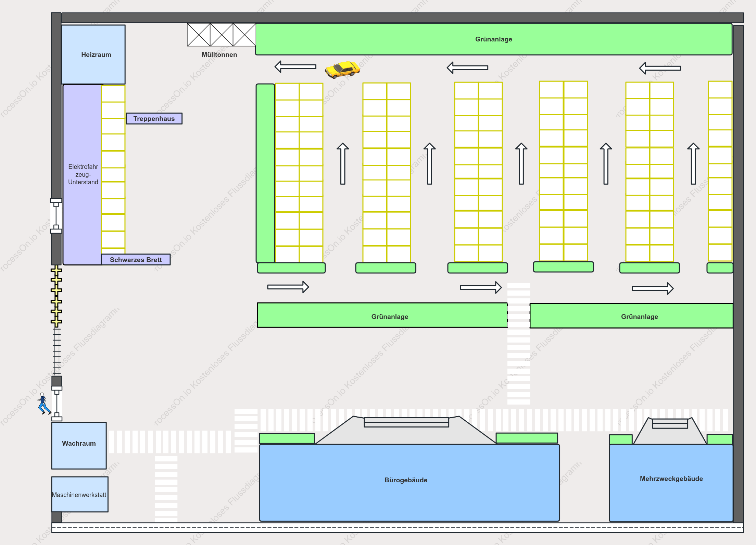Select the top-right left-pointing arrow

tap(660, 68)
